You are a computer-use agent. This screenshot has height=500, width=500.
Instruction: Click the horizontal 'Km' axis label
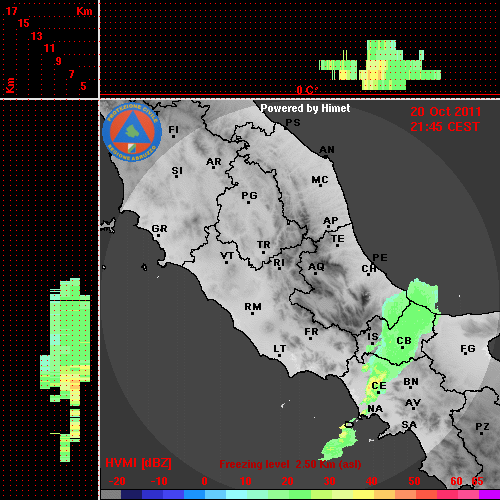pyautogui.click(x=84, y=12)
